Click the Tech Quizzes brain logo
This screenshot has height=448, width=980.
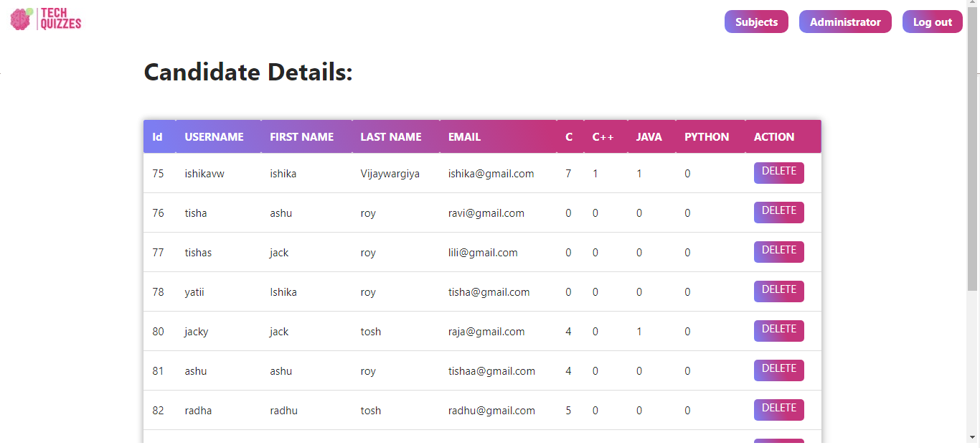pos(46,19)
